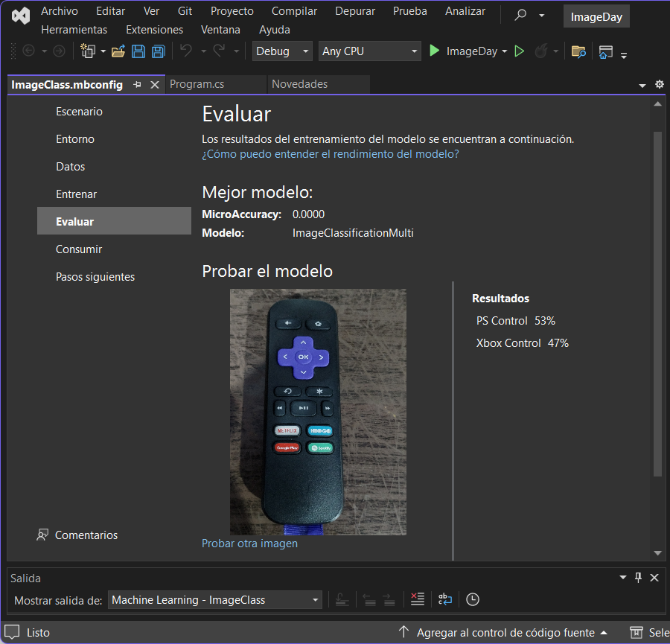The height and width of the screenshot is (644, 670).
Task: Open the Salida window position dropdown
Action: [623, 578]
